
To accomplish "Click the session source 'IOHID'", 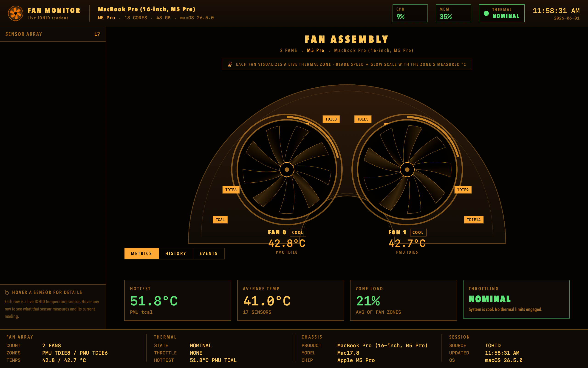I will [x=493, y=346].
